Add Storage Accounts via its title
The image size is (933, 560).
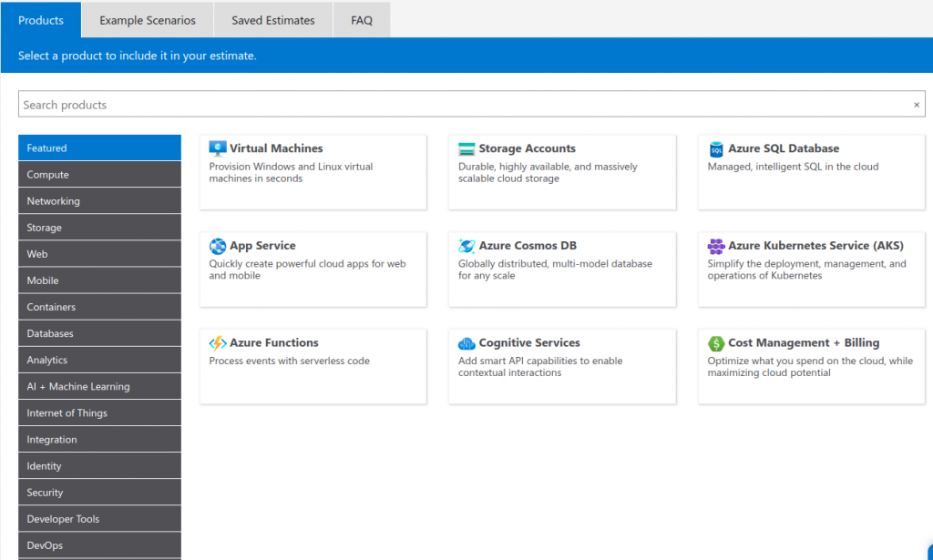click(528, 148)
